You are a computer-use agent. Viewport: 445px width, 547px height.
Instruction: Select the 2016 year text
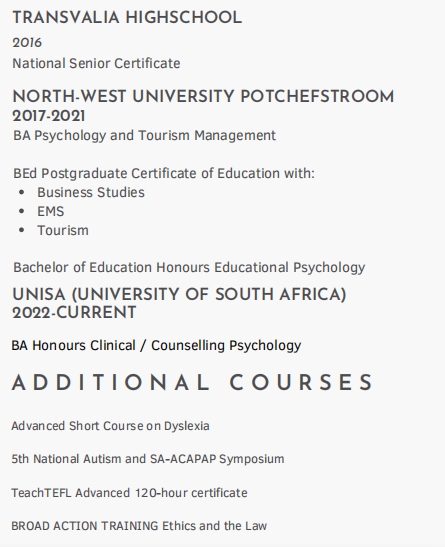pyautogui.click(x=27, y=43)
